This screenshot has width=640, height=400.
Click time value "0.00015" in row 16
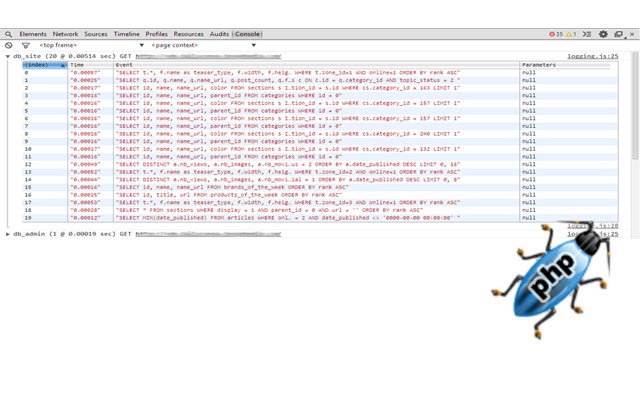pyautogui.click(x=85, y=195)
